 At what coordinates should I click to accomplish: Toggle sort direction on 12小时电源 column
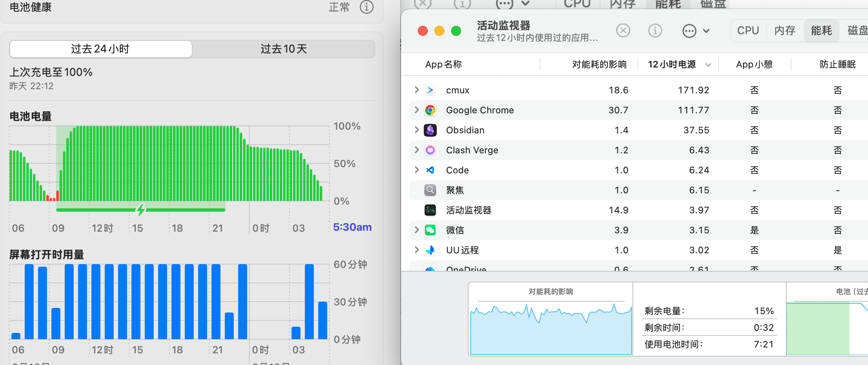click(x=708, y=65)
